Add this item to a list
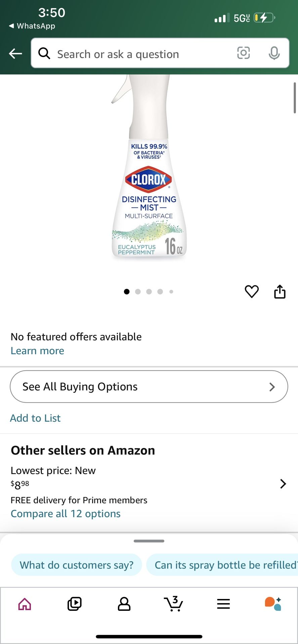The width and height of the screenshot is (298, 644). click(35, 418)
